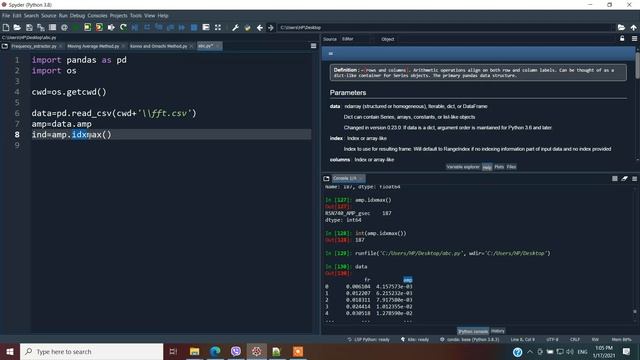Open the Windows Start menu
The width and height of the screenshot is (640, 360).
10,351
